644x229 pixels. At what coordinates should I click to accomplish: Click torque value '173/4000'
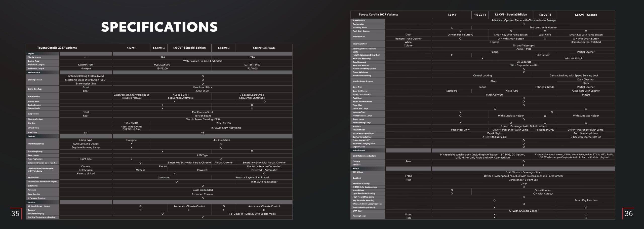tap(252, 68)
